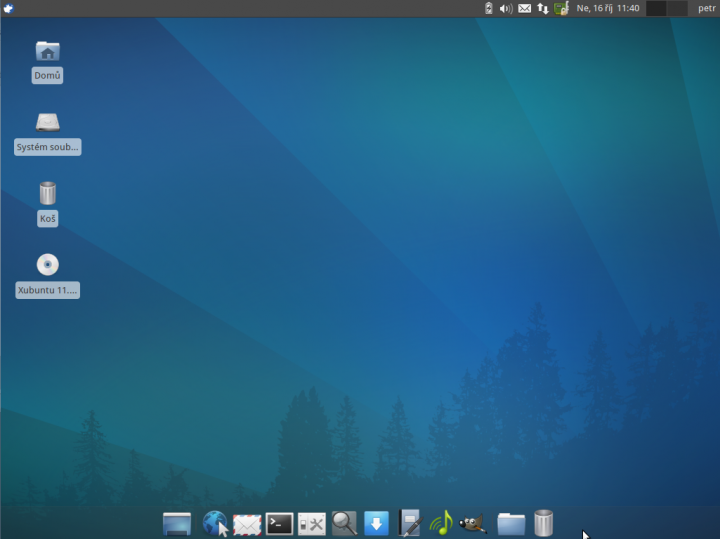Launch the notebook and pen editor
The height and width of the screenshot is (539, 720).
pyautogui.click(x=410, y=522)
